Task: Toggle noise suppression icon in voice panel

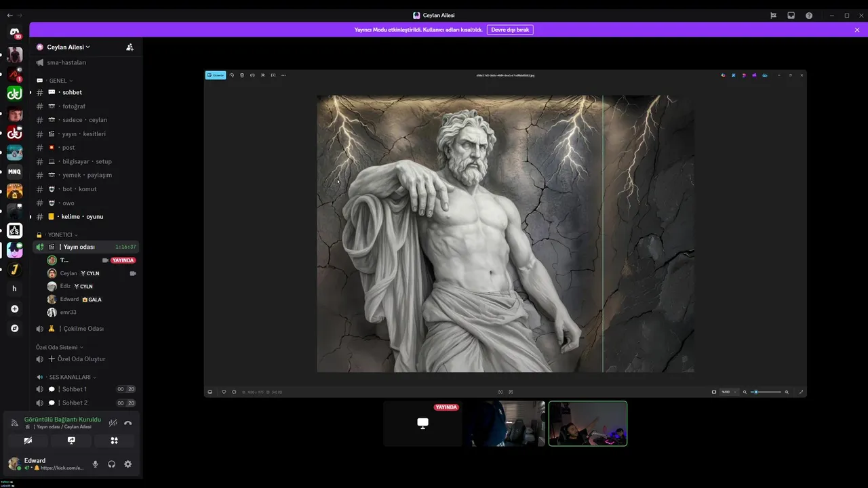Action: tap(113, 423)
